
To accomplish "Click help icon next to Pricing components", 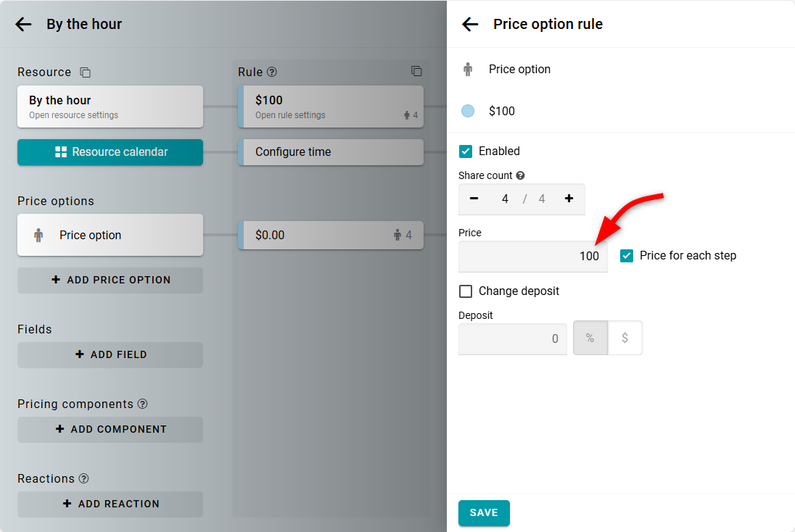I will point(143,404).
